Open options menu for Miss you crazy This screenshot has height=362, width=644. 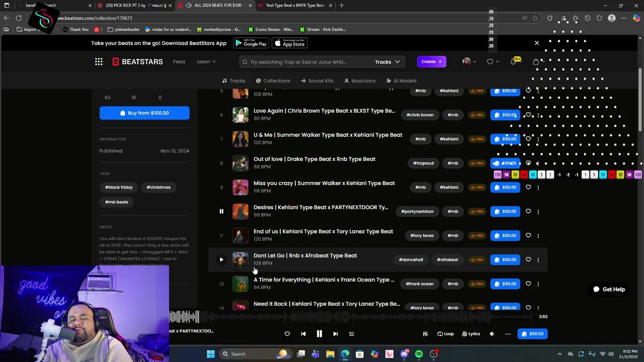(x=538, y=188)
